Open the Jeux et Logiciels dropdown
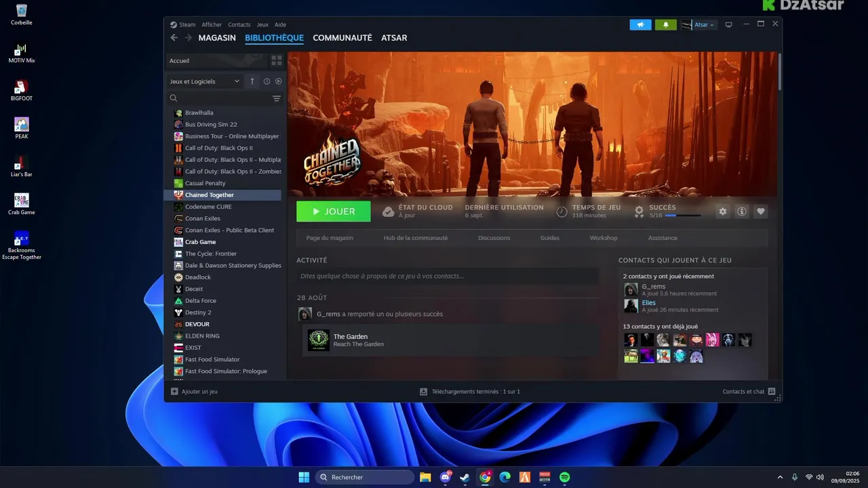Screen dimensions: 868x488 204,81
